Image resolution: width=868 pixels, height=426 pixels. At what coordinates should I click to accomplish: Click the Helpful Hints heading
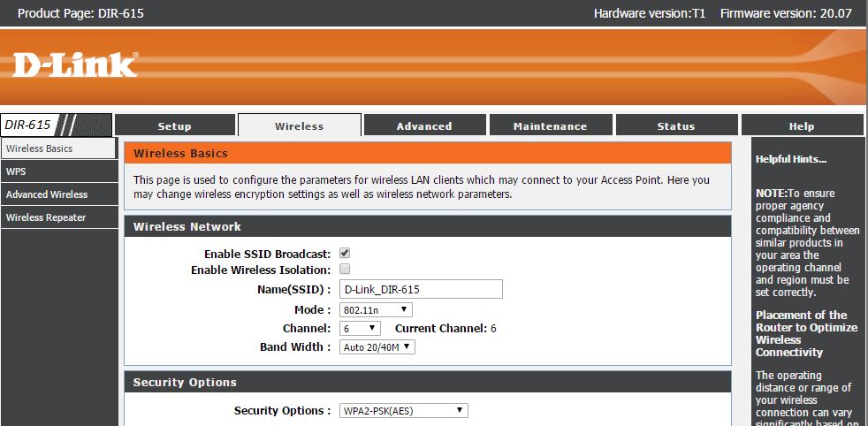[791, 159]
